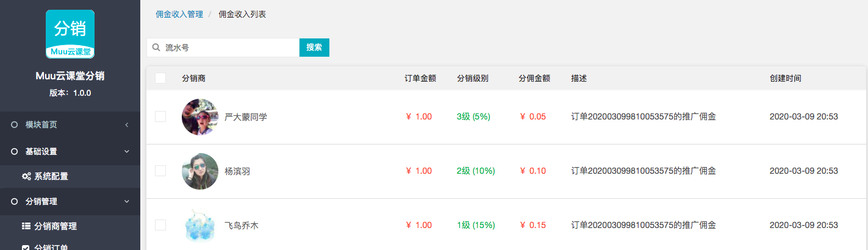Viewport: 868px width, 250px height.
Task: Toggle the select-all checkbox in table header
Action: pyautogui.click(x=160, y=78)
